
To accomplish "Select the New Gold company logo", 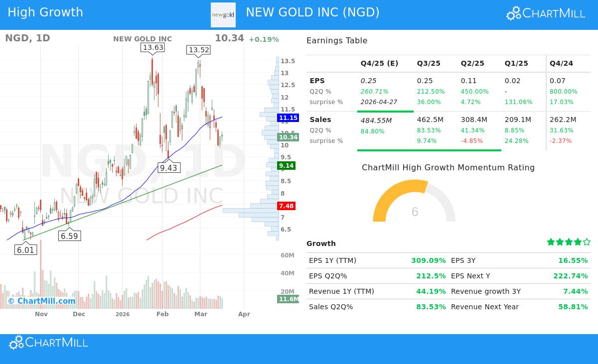I will click(223, 14).
